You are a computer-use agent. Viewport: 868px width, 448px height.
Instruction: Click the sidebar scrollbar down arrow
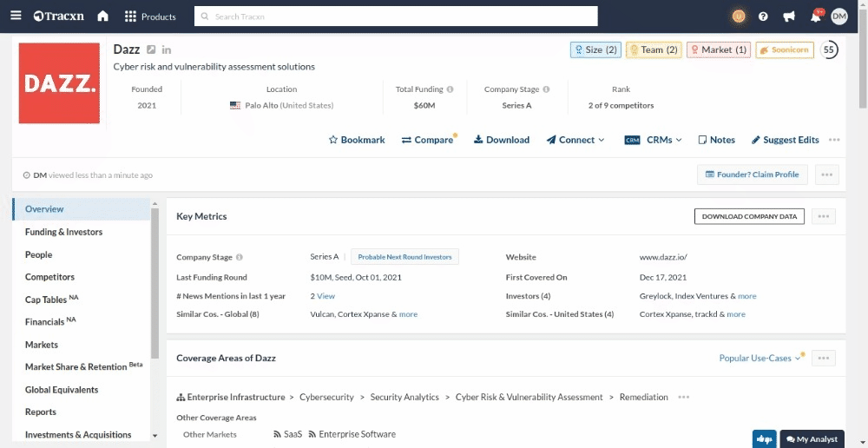tap(155, 435)
